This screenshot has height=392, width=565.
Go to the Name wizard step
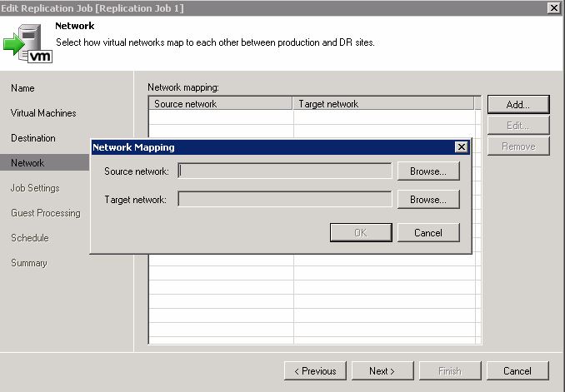click(x=22, y=88)
